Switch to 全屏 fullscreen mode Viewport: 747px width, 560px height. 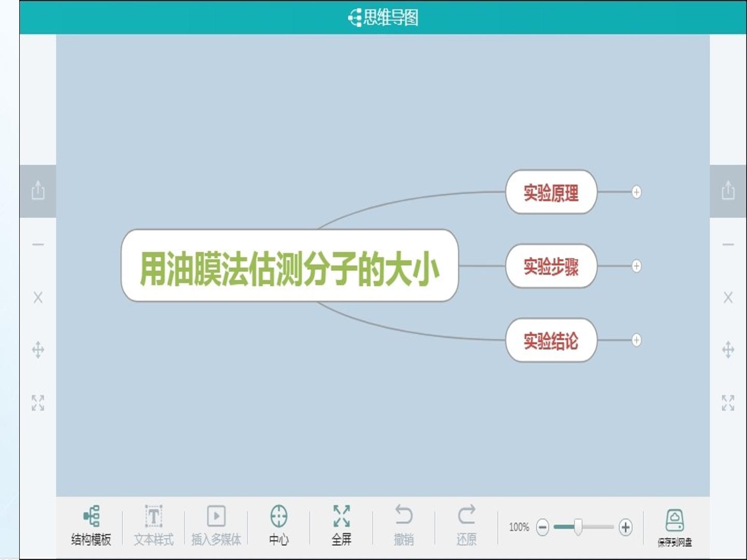(x=341, y=526)
